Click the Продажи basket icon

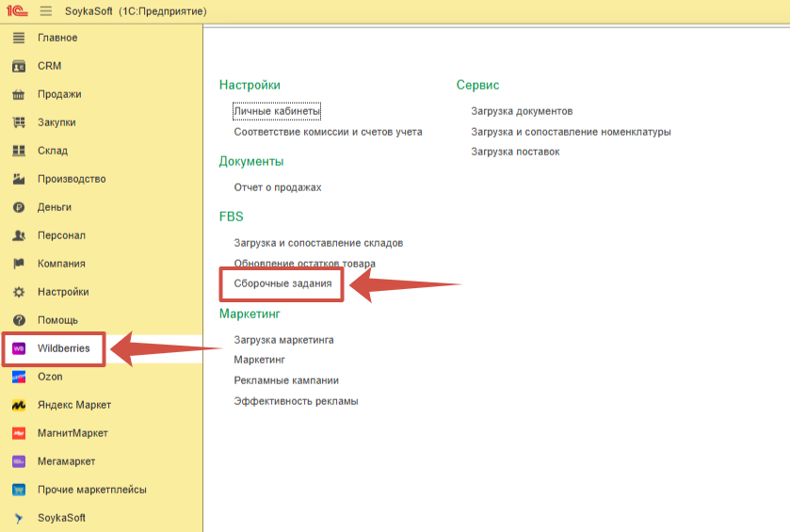[19, 94]
